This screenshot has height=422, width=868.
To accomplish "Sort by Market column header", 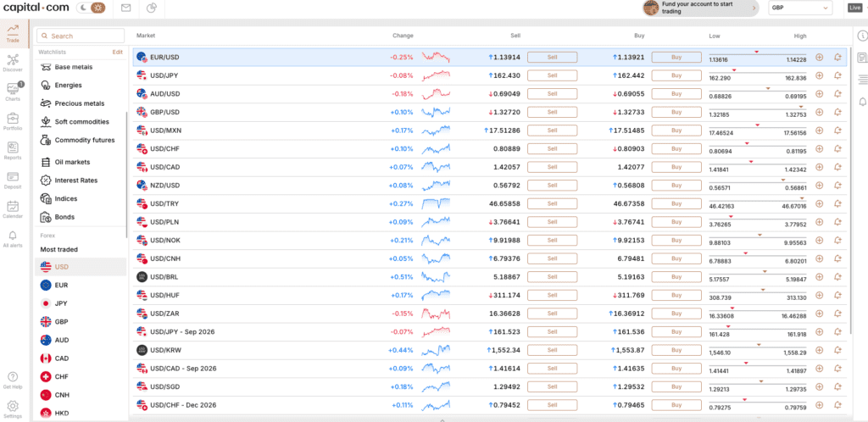I will pyautogui.click(x=146, y=36).
